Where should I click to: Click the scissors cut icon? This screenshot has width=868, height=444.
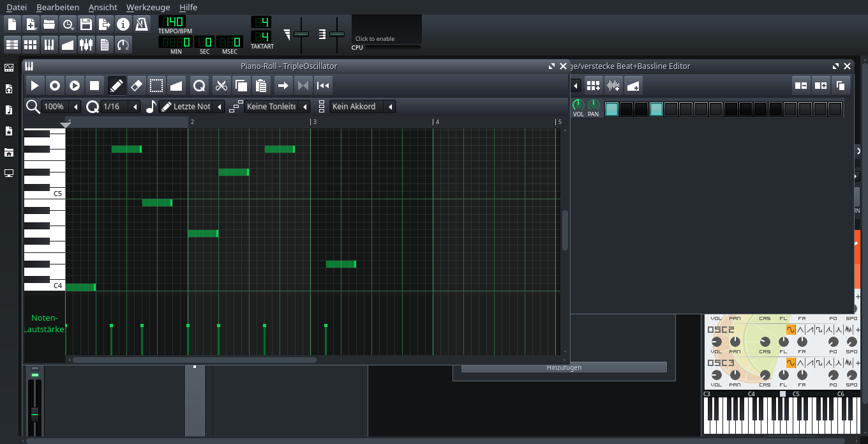[221, 86]
